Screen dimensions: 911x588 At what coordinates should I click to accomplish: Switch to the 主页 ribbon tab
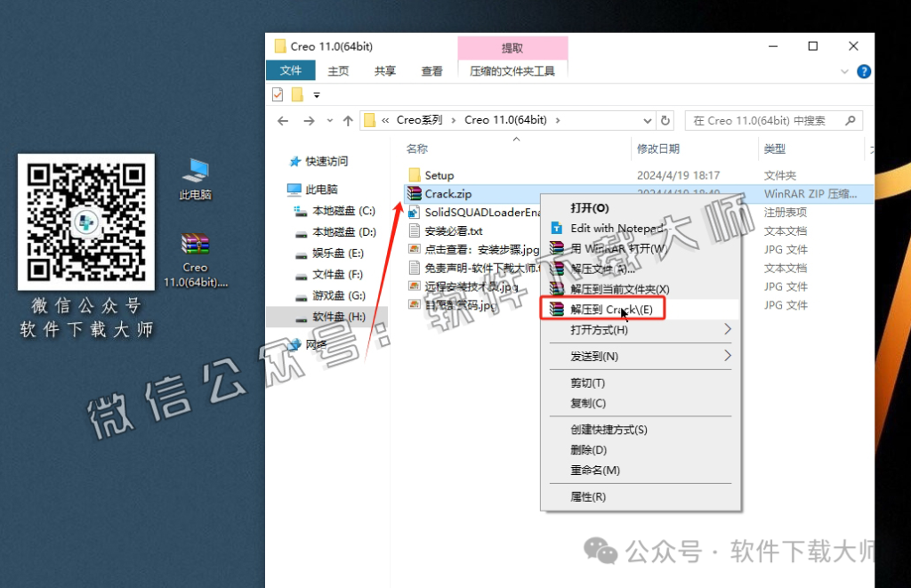(338, 71)
